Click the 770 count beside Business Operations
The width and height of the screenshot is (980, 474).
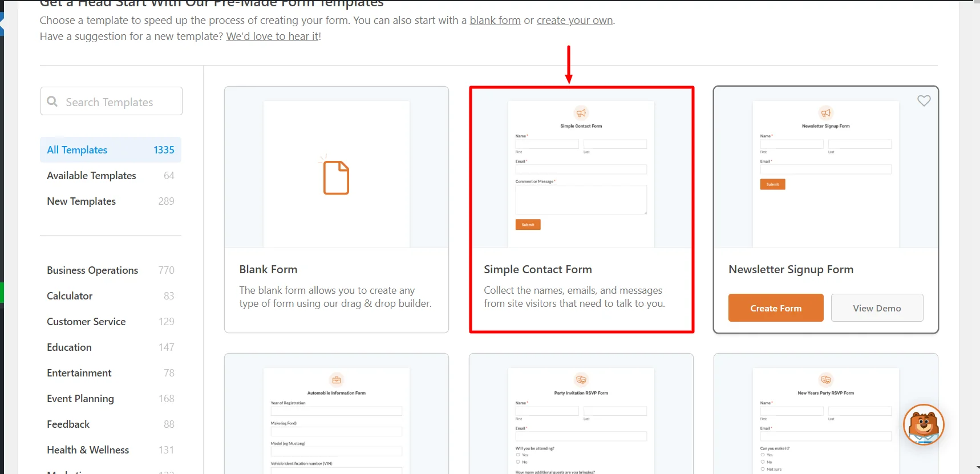167,270
